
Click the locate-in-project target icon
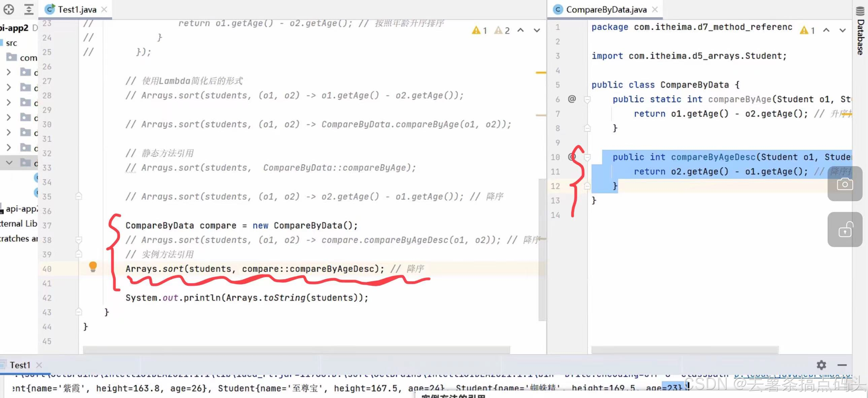point(9,9)
